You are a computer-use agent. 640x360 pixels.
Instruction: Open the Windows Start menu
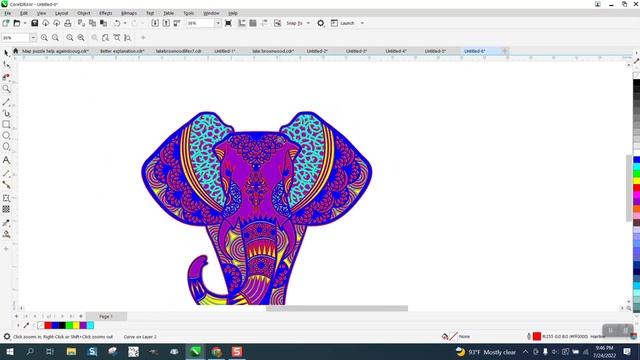(x=9, y=351)
